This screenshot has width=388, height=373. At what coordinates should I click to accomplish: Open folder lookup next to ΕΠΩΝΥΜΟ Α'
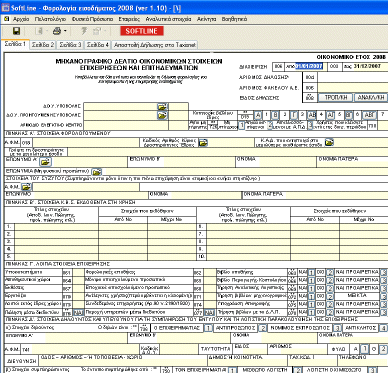(x=45, y=162)
